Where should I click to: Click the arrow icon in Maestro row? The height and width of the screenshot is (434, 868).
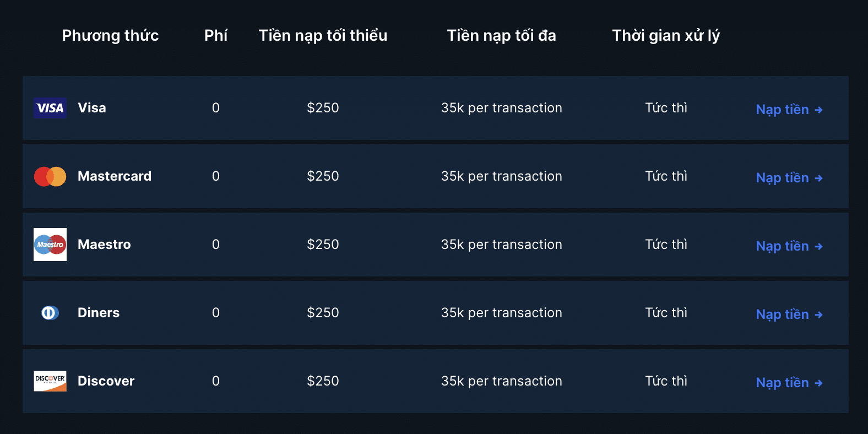[818, 247]
